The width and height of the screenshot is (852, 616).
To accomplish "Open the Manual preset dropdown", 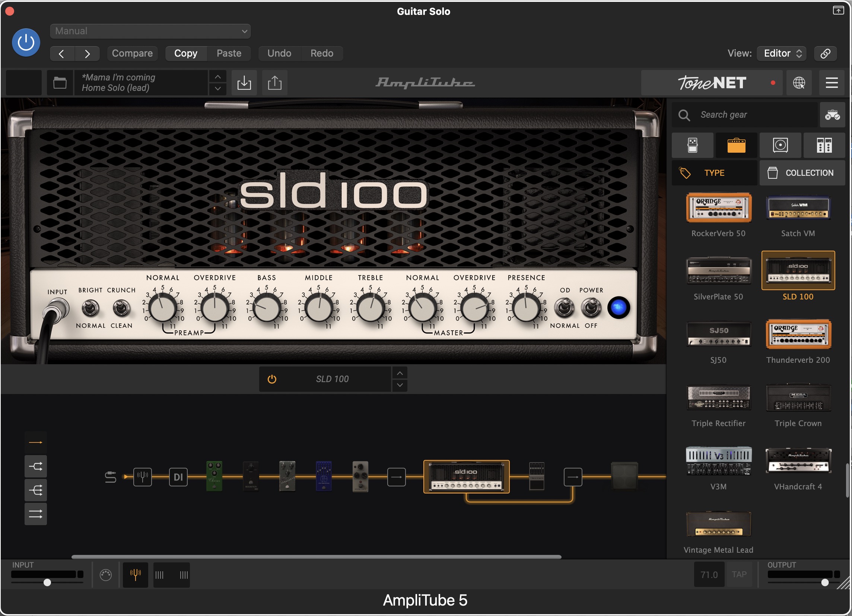I will 150,31.
